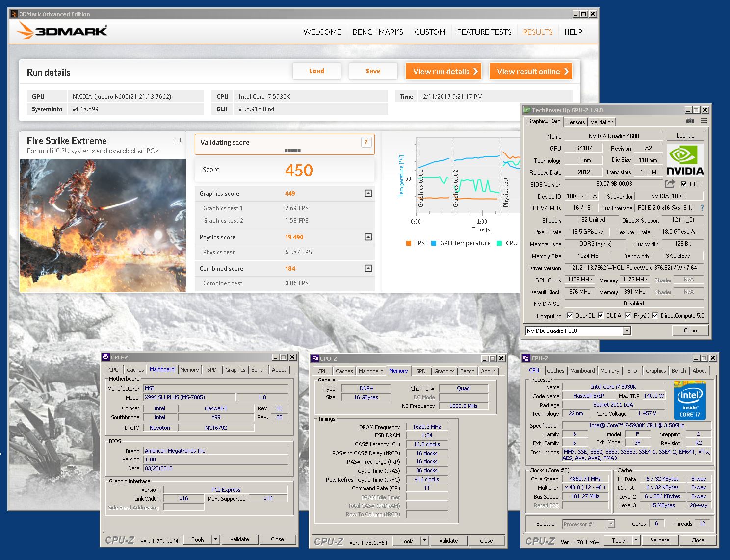Click the Intel Core i7 logo in CPU-Z

[690, 401]
